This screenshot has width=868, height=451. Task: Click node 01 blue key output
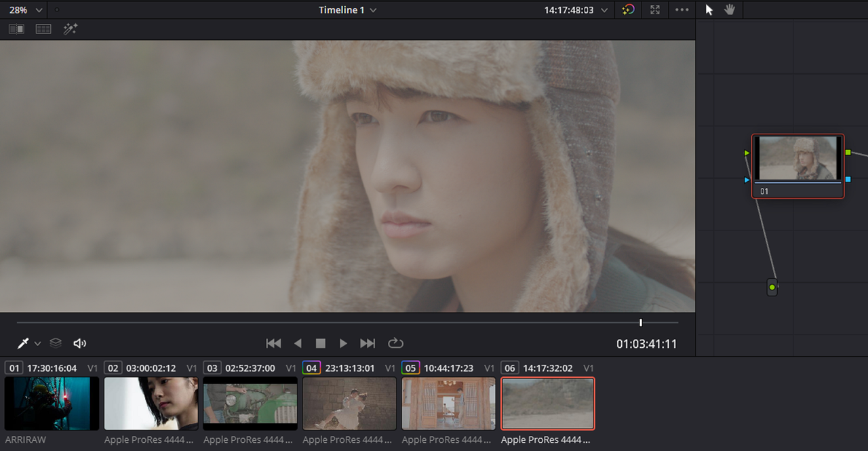point(848,179)
